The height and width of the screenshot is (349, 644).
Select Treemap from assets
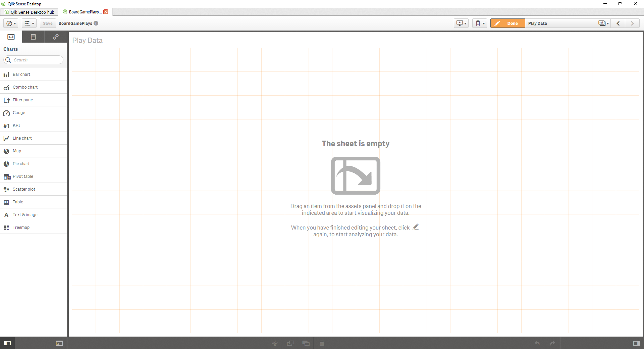(x=34, y=228)
